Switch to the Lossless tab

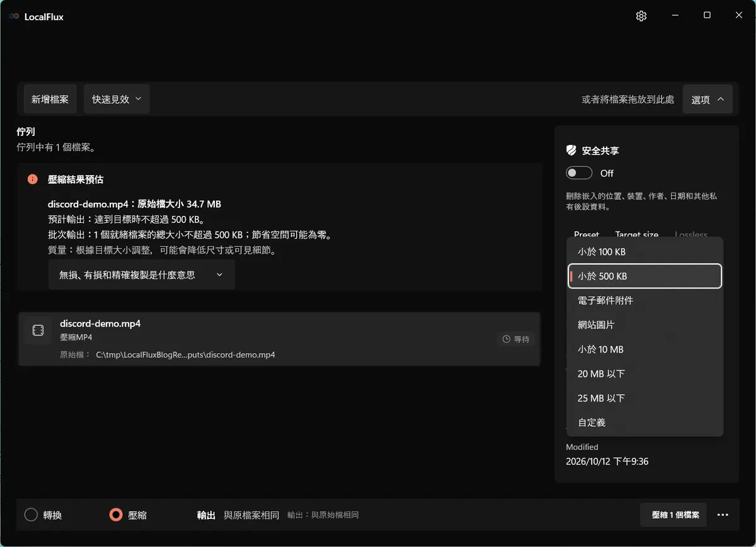click(x=691, y=234)
